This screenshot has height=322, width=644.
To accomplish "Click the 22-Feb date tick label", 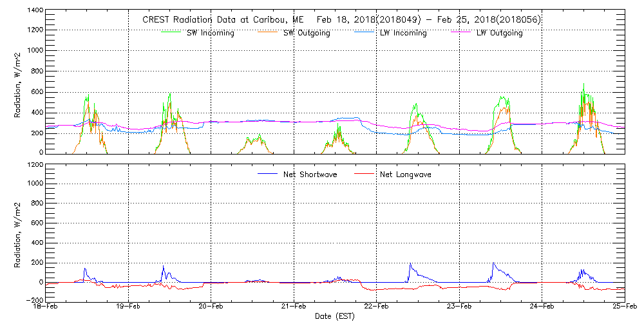I will tap(376, 307).
